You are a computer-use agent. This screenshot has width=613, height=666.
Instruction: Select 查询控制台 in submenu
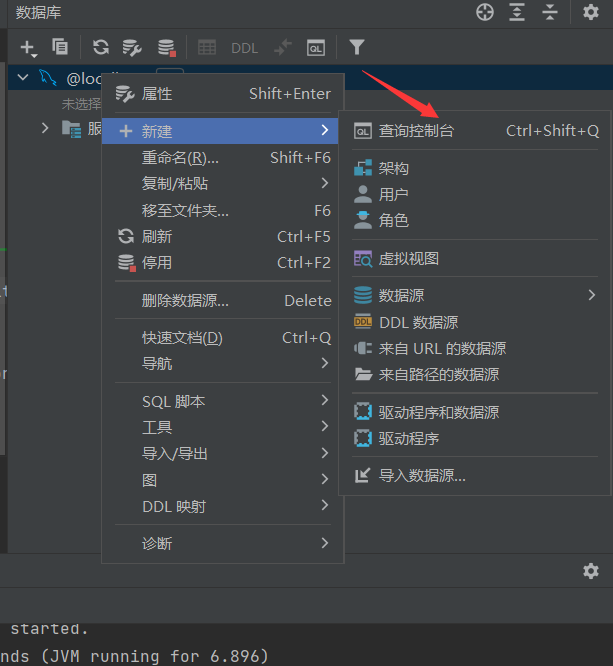(x=475, y=131)
